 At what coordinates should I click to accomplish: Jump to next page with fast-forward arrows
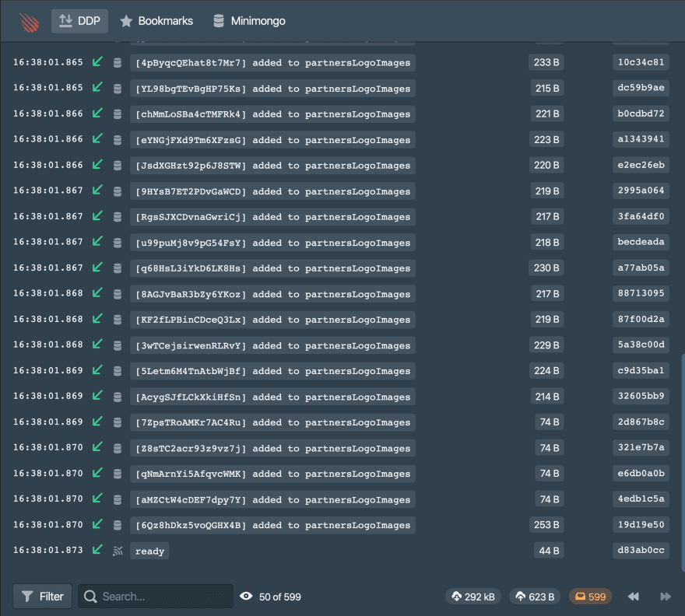(666, 597)
